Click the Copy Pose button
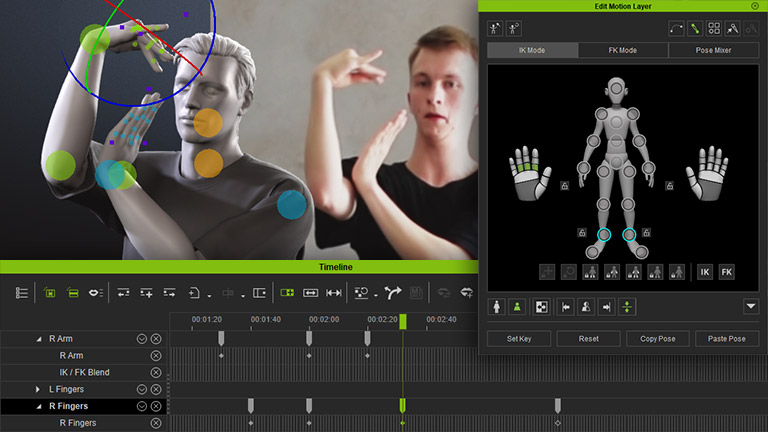 [x=651, y=339]
